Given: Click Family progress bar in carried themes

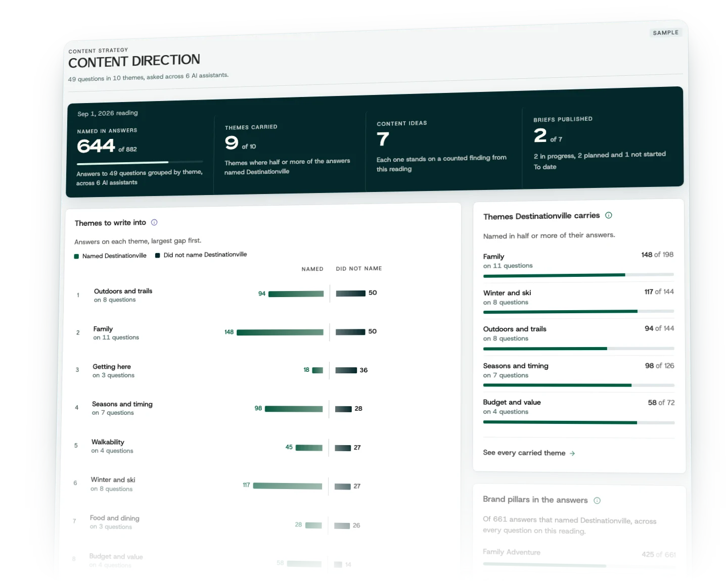Looking at the screenshot, I should click(x=578, y=275).
